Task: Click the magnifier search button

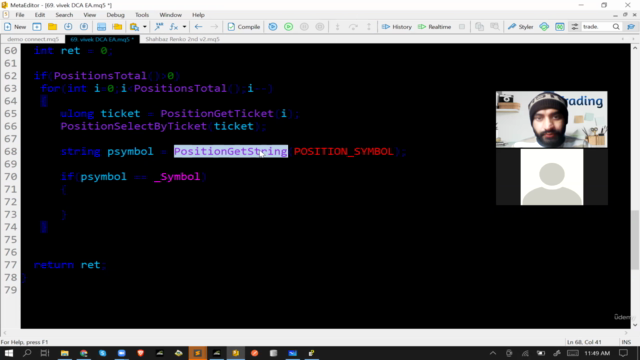Action: pos(616,27)
